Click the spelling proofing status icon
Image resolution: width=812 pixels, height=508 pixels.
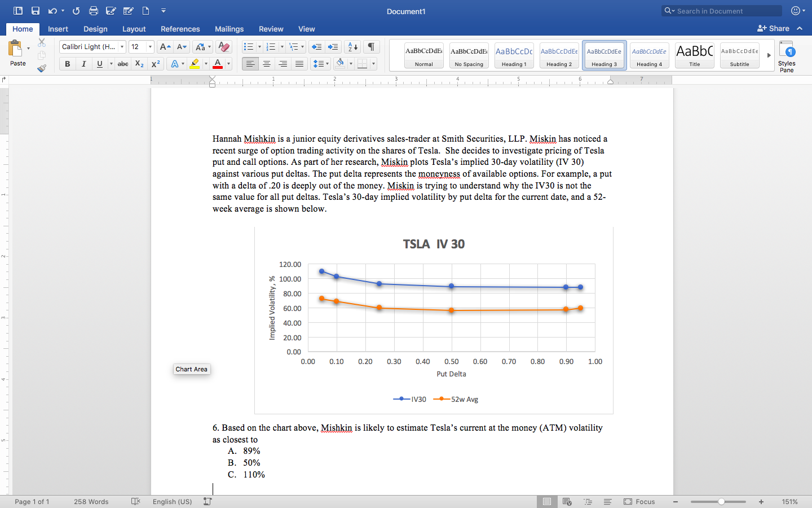coord(135,501)
